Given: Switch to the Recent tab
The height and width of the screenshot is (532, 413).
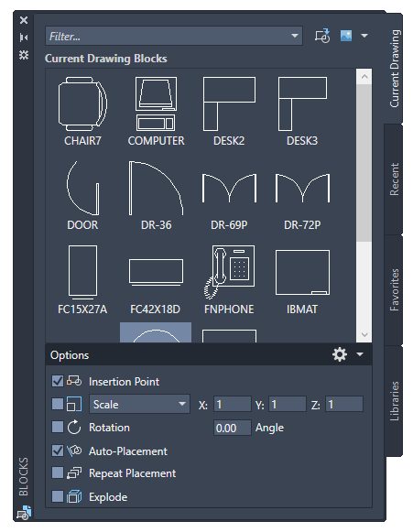Looking at the screenshot, I should pos(394,179).
